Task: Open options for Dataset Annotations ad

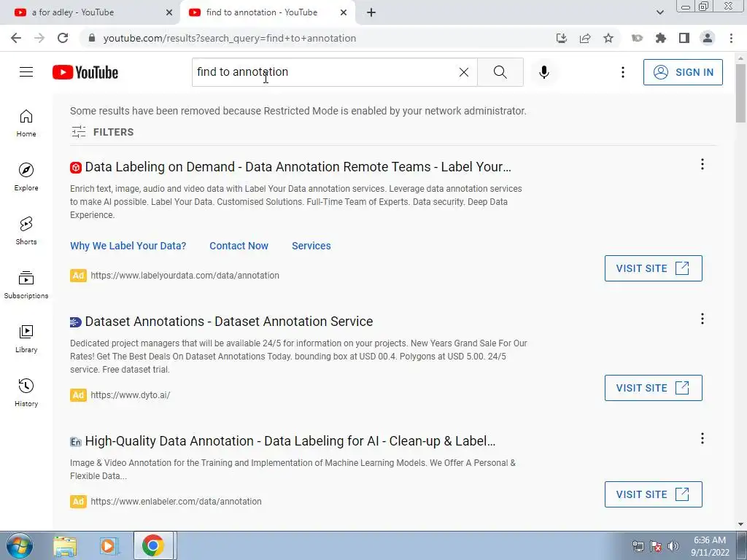Action: tap(703, 319)
